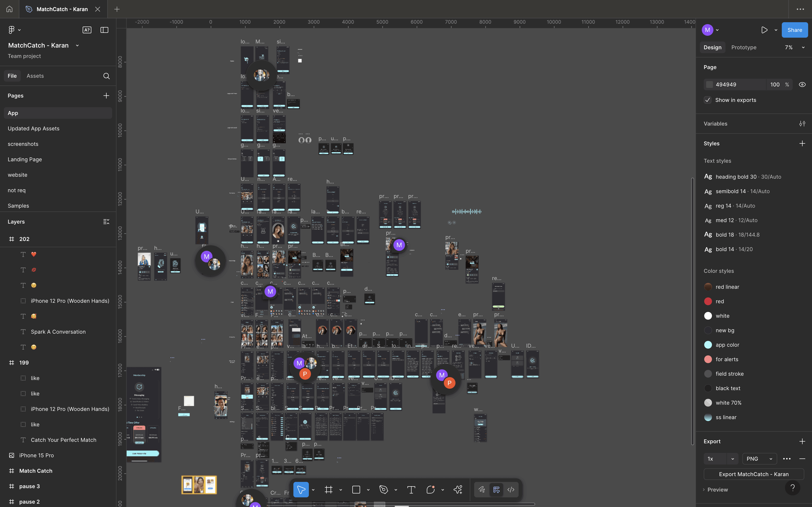Click the search icon in File panel
The width and height of the screenshot is (812, 507).
(x=106, y=76)
